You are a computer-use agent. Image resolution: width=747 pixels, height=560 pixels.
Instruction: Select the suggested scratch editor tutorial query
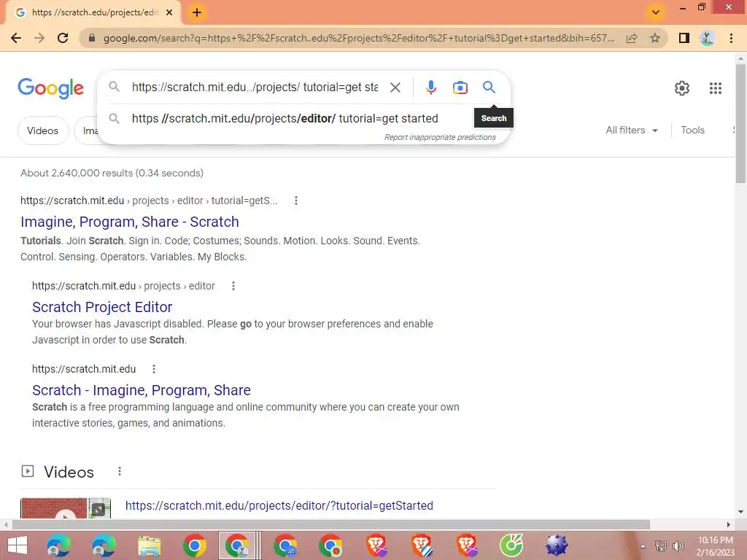[285, 119]
